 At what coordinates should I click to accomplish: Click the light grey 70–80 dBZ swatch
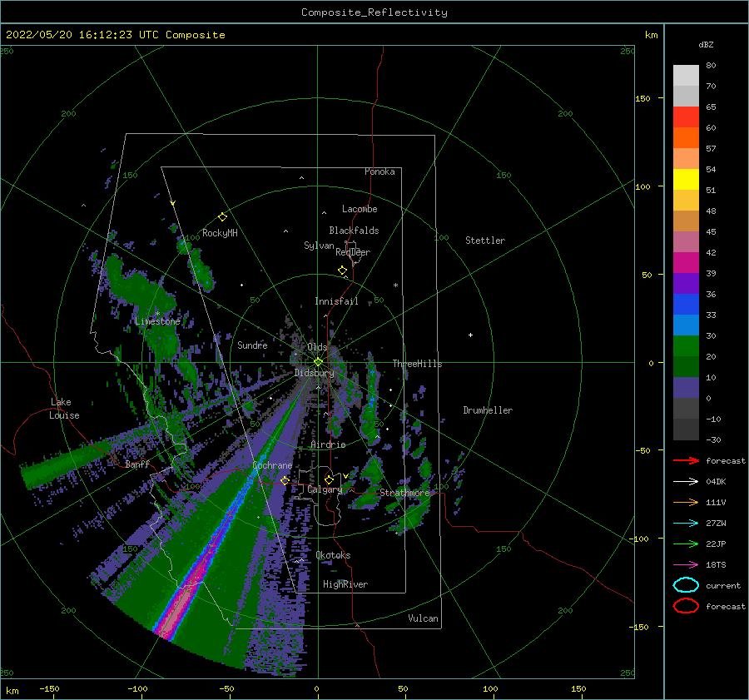686,76
